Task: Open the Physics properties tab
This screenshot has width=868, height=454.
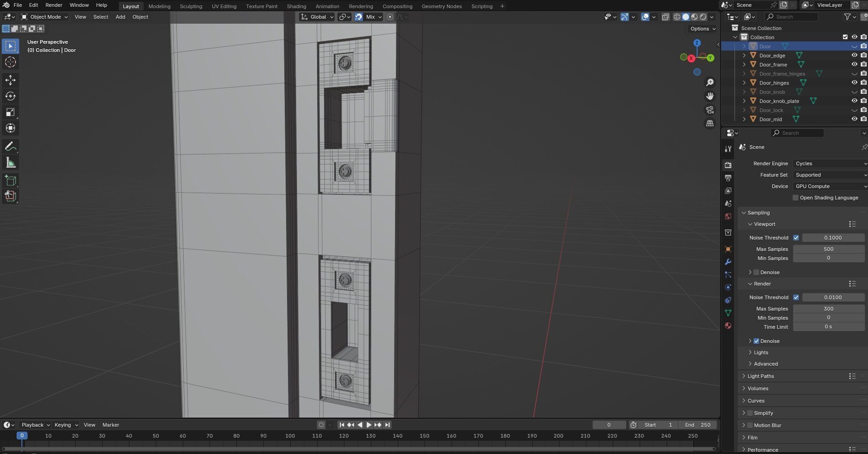Action: (728, 287)
